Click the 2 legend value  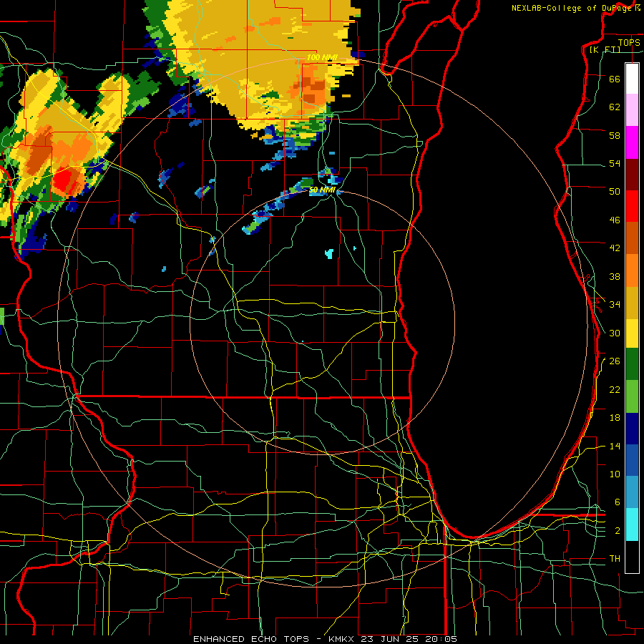coord(617,531)
